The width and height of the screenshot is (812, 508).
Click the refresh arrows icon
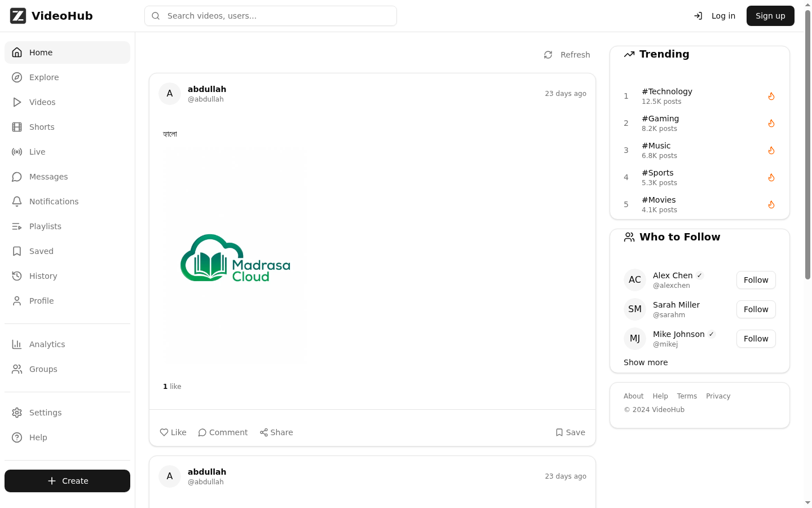(548, 55)
